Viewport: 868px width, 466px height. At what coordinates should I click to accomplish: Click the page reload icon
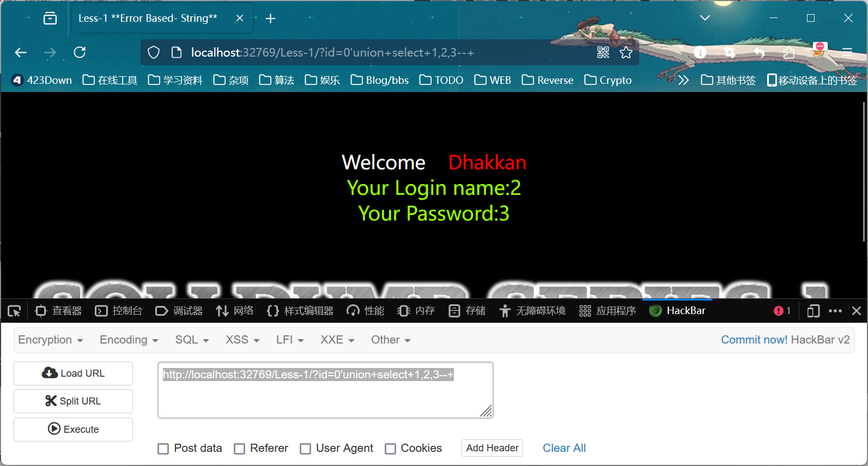click(80, 52)
